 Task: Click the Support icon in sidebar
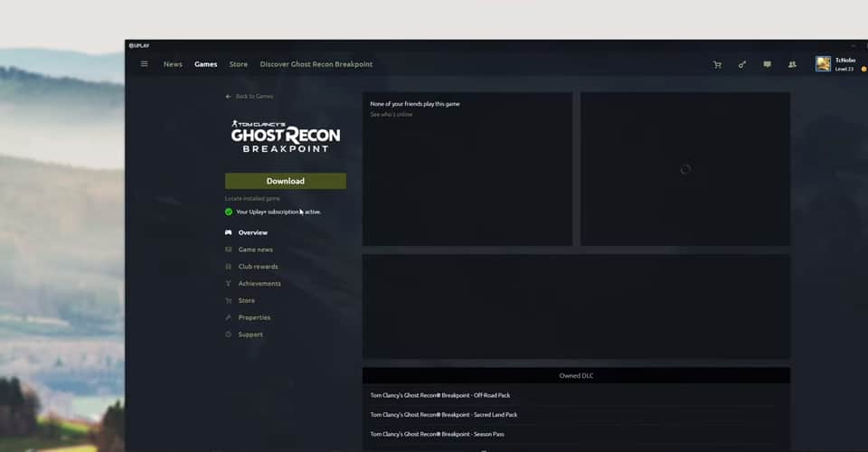point(228,334)
